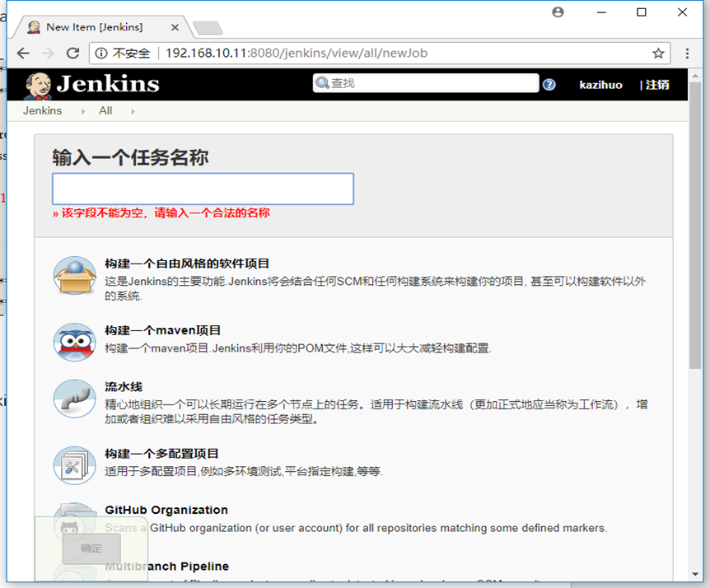Expand the All breadcrumb arrow
This screenshot has width=710, height=588.
pyautogui.click(x=132, y=111)
